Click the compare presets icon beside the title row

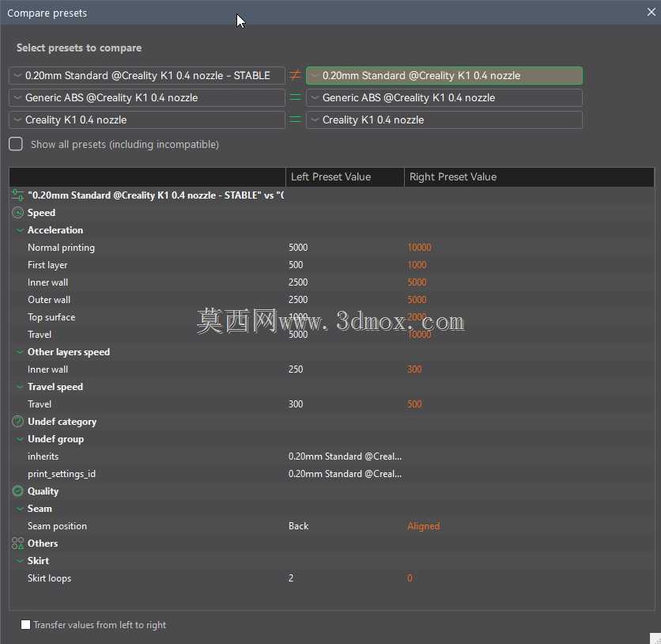(x=17, y=195)
